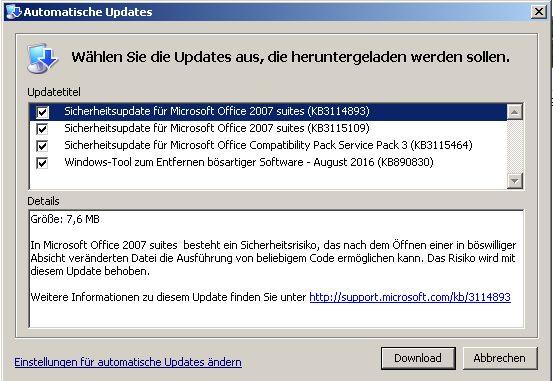Uncheck the Windows-Tool zum Entfernen bösartiger Software

click(x=42, y=163)
